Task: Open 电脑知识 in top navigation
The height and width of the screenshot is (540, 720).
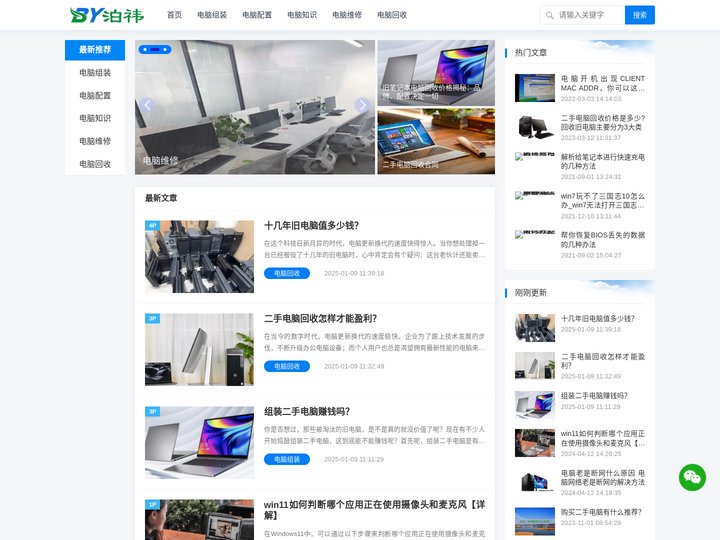Action: click(302, 15)
